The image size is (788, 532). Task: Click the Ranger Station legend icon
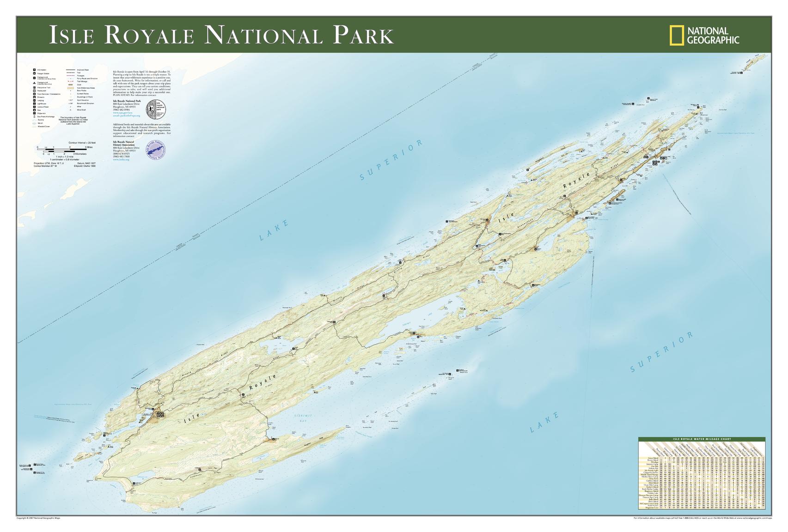point(34,73)
